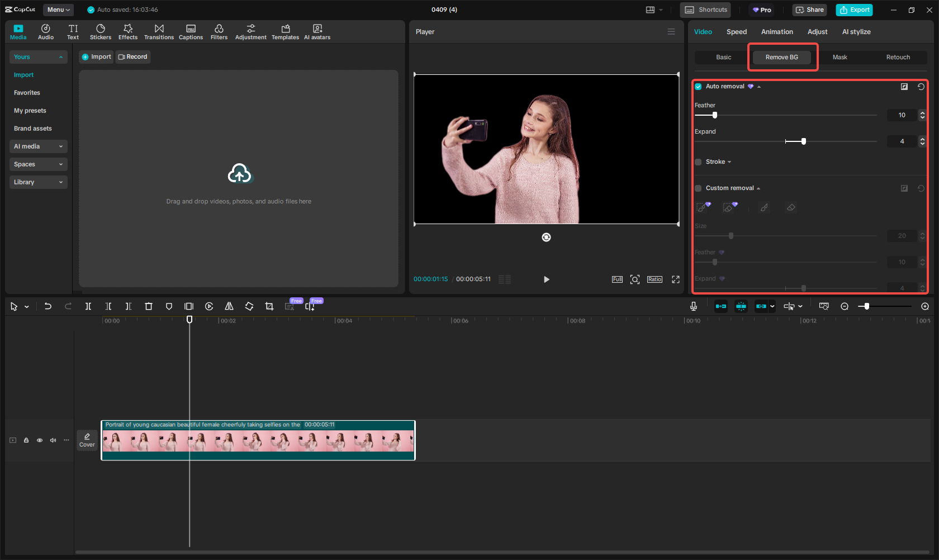Click the Import button

(x=96, y=56)
